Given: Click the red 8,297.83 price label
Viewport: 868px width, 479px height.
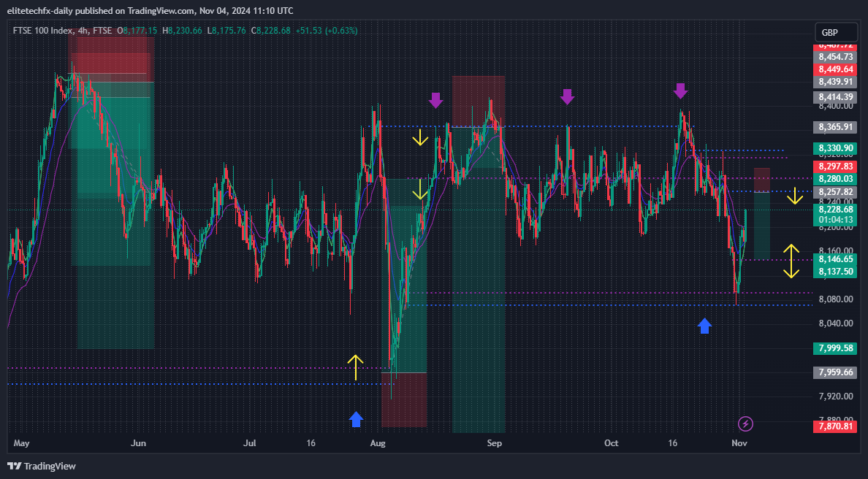Looking at the screenshot, I should pos(835,166).
